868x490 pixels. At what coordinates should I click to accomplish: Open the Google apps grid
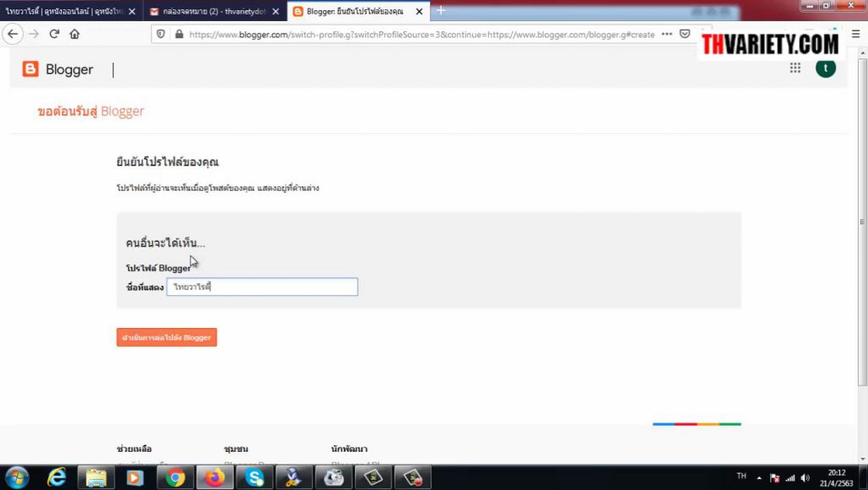pyautogui.click(x=795, y=68)
